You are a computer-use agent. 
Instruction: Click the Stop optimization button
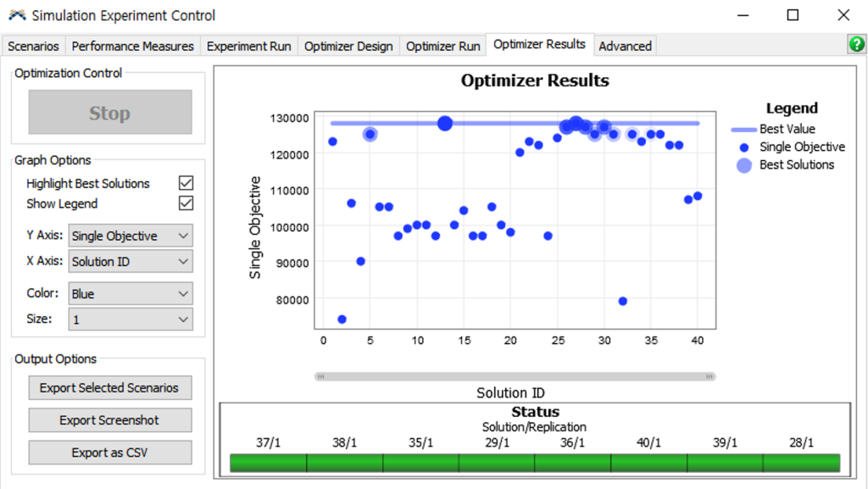click(110, 113)
